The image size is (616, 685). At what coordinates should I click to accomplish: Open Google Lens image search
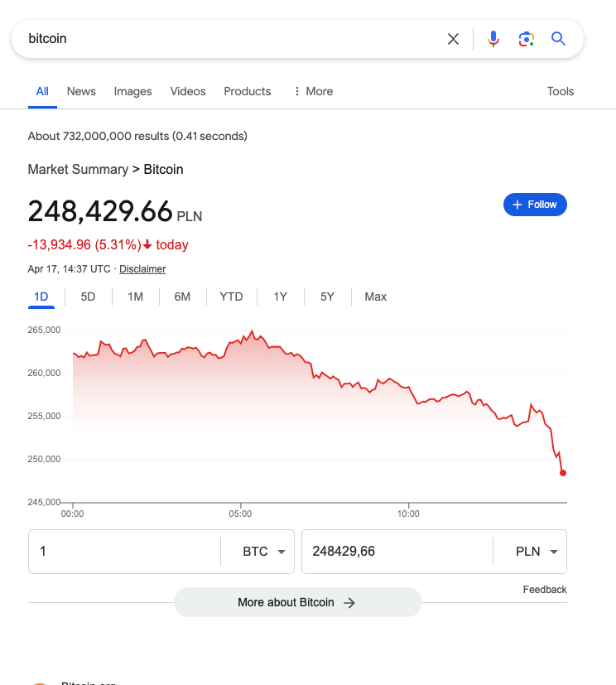click(526, 39)
